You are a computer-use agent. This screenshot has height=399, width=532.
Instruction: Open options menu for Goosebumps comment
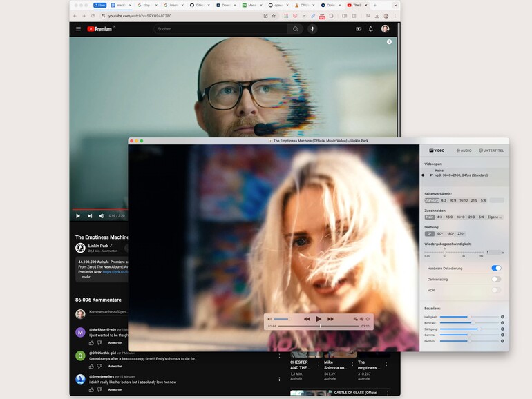coord(279,356)
